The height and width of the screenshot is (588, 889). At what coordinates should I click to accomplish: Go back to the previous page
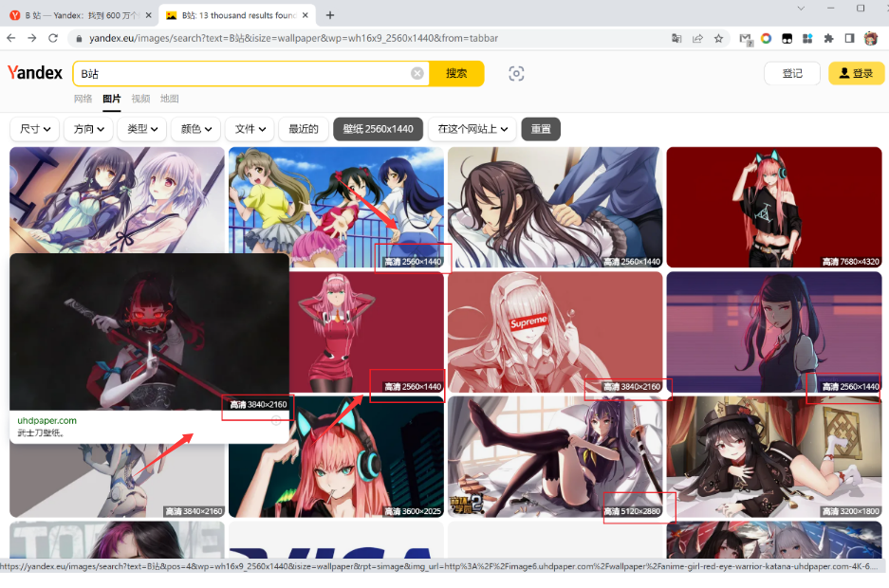[11, 38]
